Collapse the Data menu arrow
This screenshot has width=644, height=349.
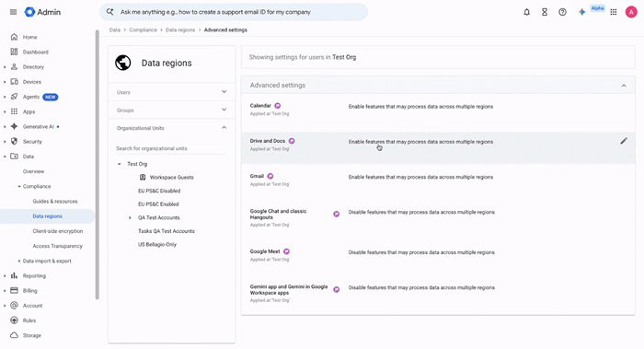tap(5, 157)
